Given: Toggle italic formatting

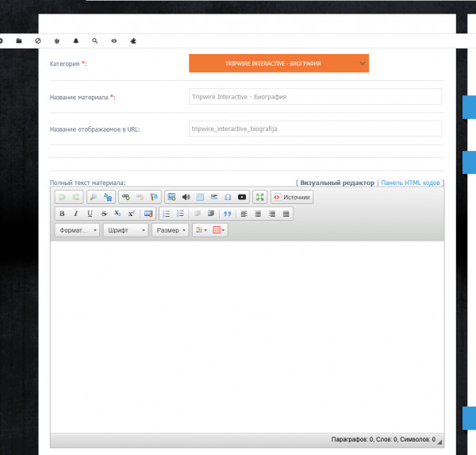Looking at the screenshot, I should [76, 214].
